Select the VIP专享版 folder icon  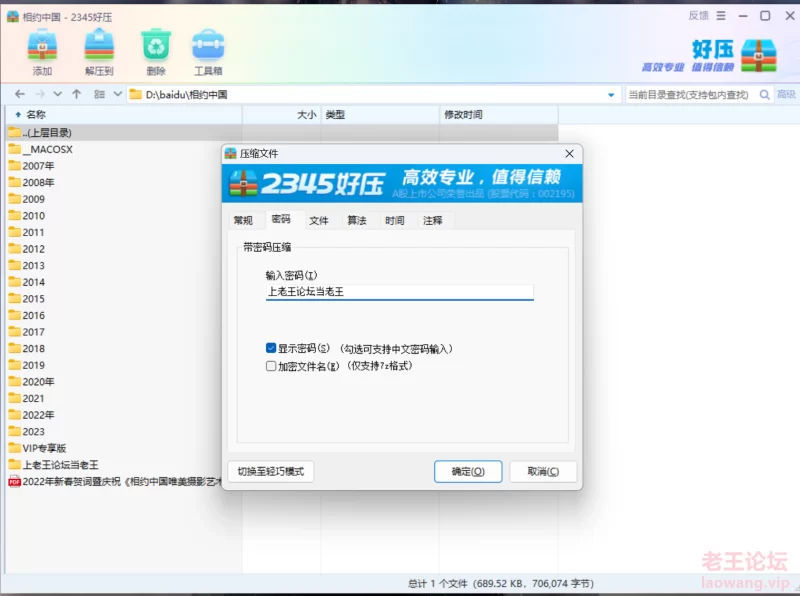click(x=15, y=448)
